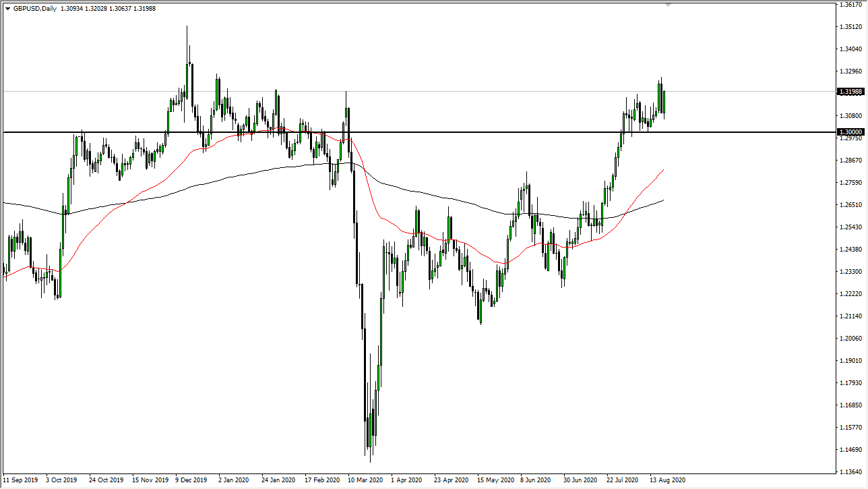Screen dimensions: 868x489
Task: Select the open price 1.30934 in header
Action: [71, 8]
